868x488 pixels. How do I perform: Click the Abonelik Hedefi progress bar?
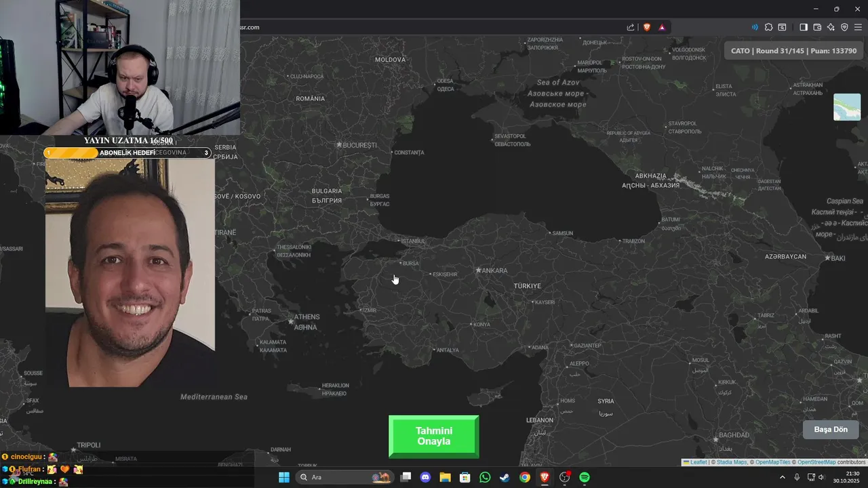click(127, 153)
